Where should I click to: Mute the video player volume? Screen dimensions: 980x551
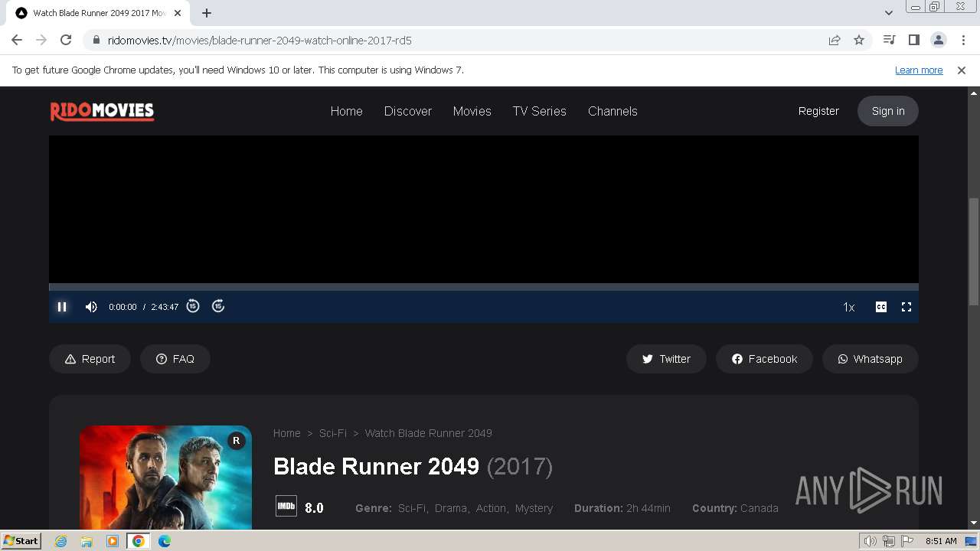pos(91,307)
